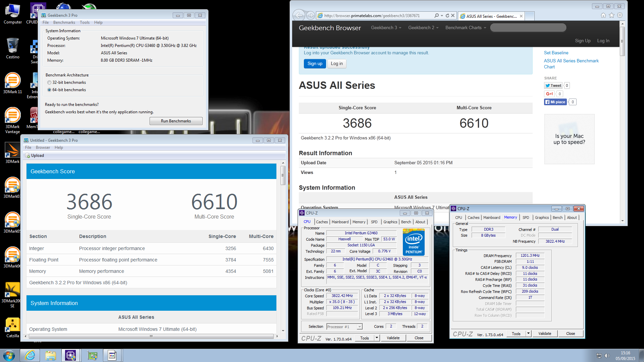Open Tools menu in Geekbench 3 Pro
Screen dimensions: 644x362
pos(85,22)
